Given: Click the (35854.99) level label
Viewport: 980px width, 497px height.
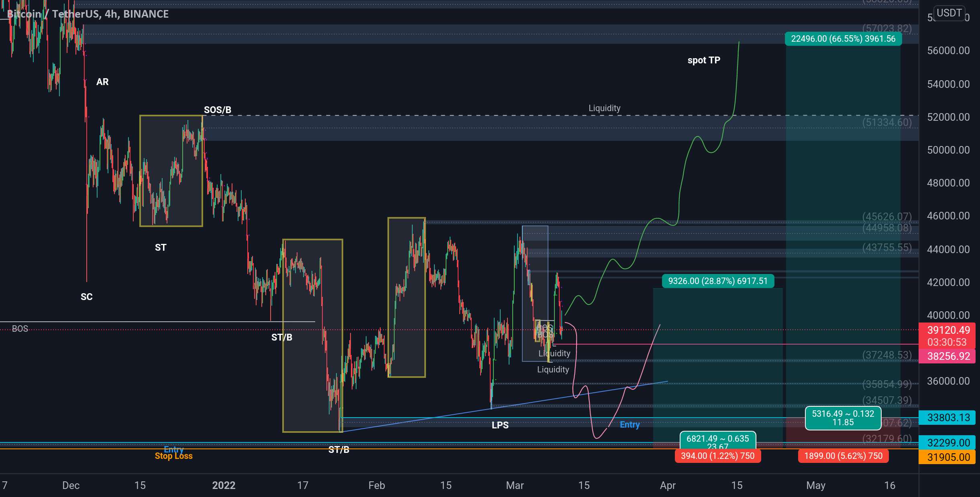Looking at the screenshot, I should (x=887, y=384).
